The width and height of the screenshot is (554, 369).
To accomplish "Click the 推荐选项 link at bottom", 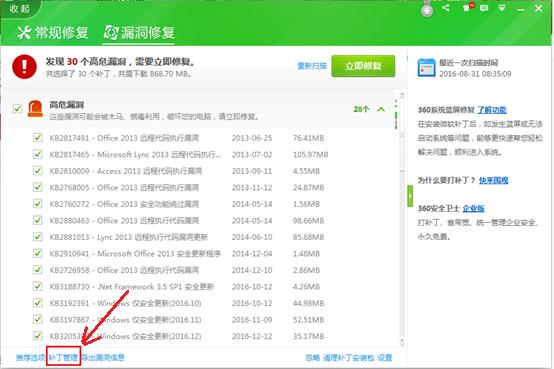I will [x=30, y=358].
